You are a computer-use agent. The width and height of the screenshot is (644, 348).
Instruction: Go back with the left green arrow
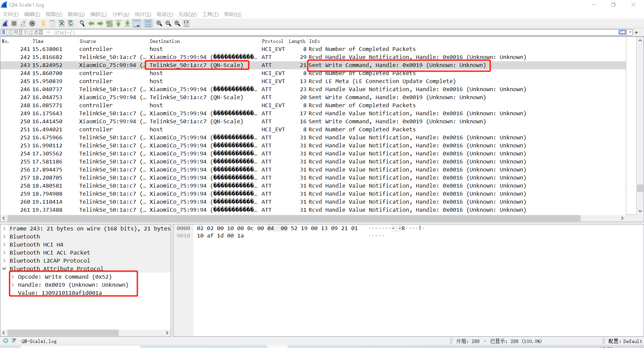[91, 23]
